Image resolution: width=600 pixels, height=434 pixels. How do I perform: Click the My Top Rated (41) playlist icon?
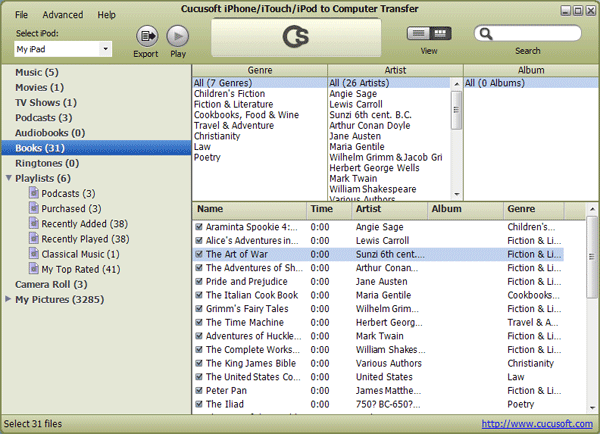(x=34, y=268)
